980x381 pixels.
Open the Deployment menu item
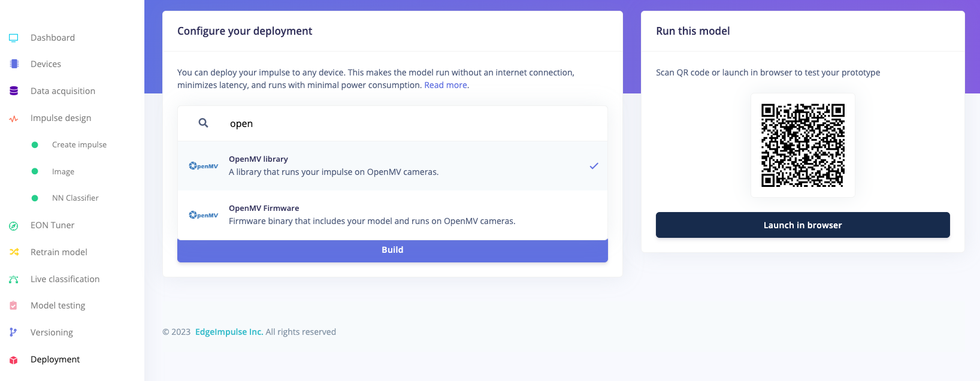(55, 359)
